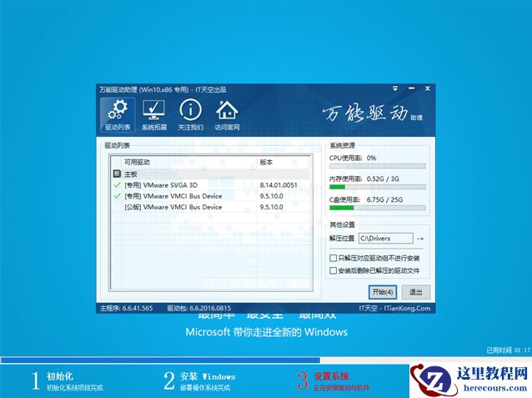Click step 1 初始化 label

pos(60,376)
